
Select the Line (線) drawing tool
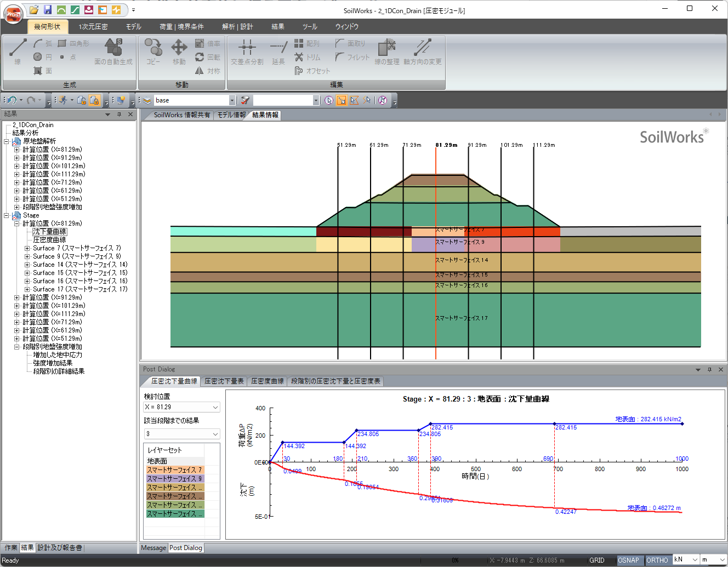point(18,51)
